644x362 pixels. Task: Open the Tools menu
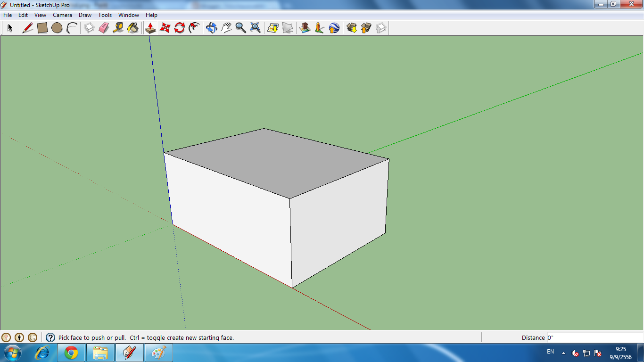105,15
